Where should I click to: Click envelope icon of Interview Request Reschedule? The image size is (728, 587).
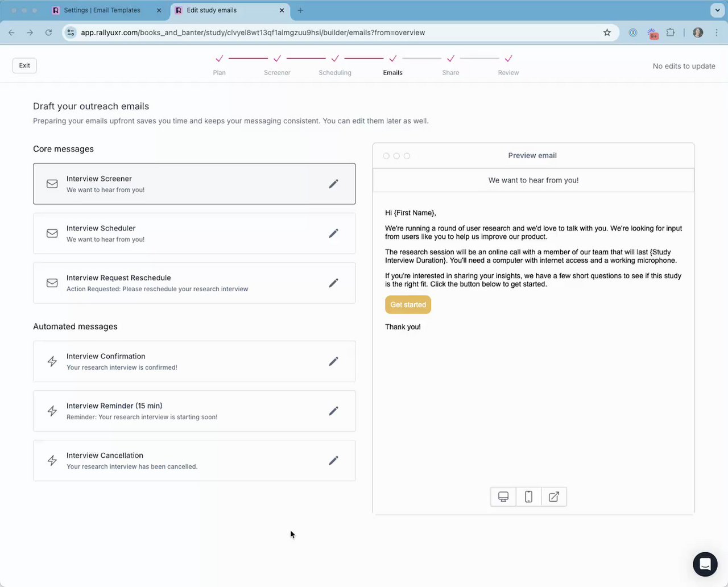[52, 283]
